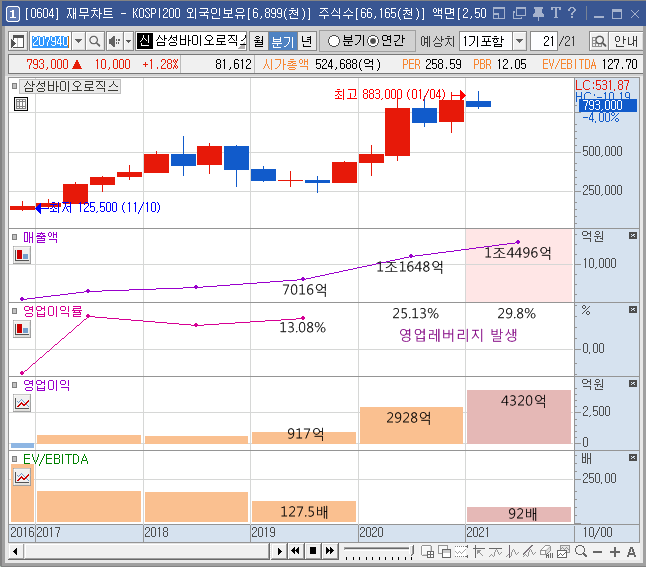Click the pencil draw chart icon

[529, 552]
